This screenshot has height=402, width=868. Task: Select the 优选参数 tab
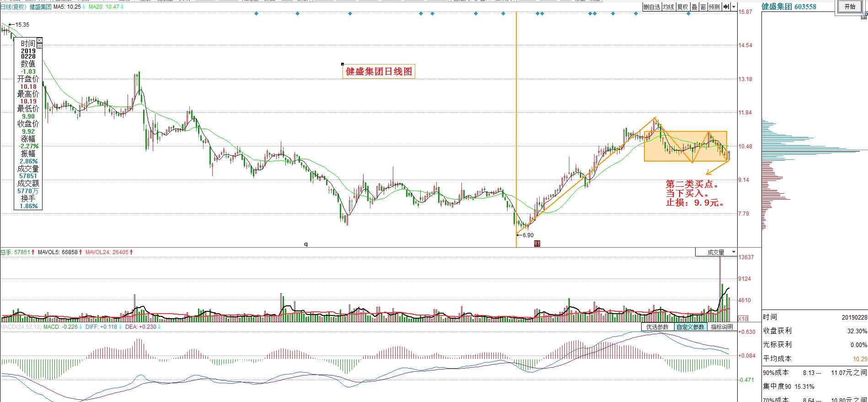coord(657,327)
